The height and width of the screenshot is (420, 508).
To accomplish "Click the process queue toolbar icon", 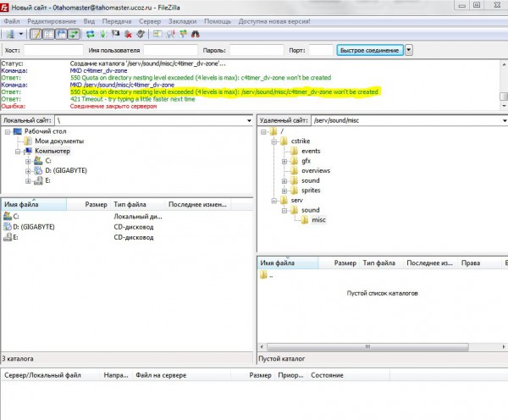I will (x=103, y=35).
